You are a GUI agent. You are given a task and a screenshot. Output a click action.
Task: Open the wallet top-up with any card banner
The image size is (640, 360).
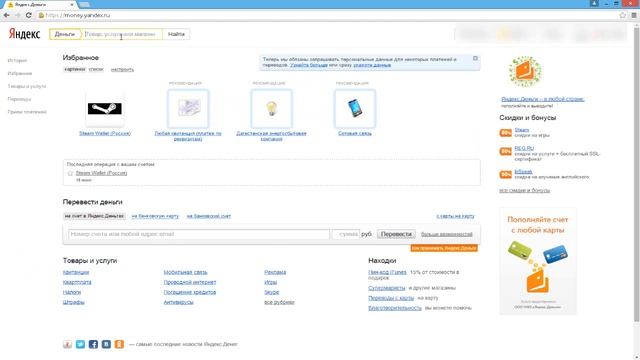[538, 261]
